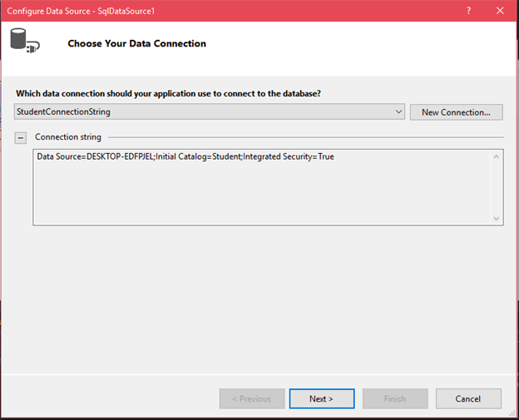The height and width of the screenshot is (420, 519).
Task: Click the dialog title bar text
Action: tap(70, 11)
